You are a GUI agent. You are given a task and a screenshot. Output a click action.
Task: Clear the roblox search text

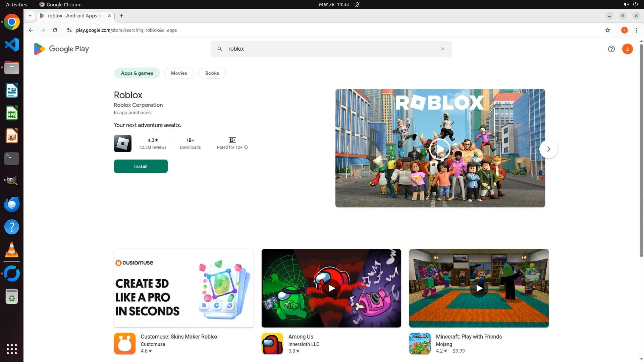[442, 49]
